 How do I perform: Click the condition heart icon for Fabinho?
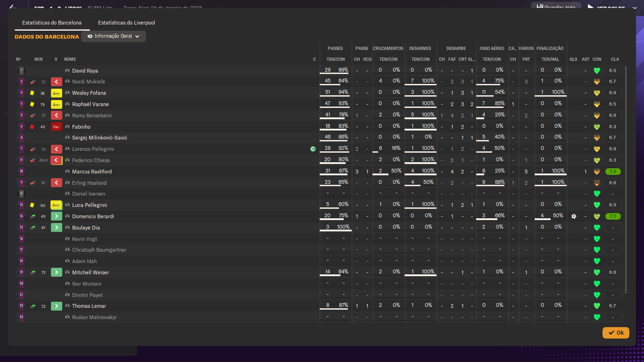click(x=597, y=127)
